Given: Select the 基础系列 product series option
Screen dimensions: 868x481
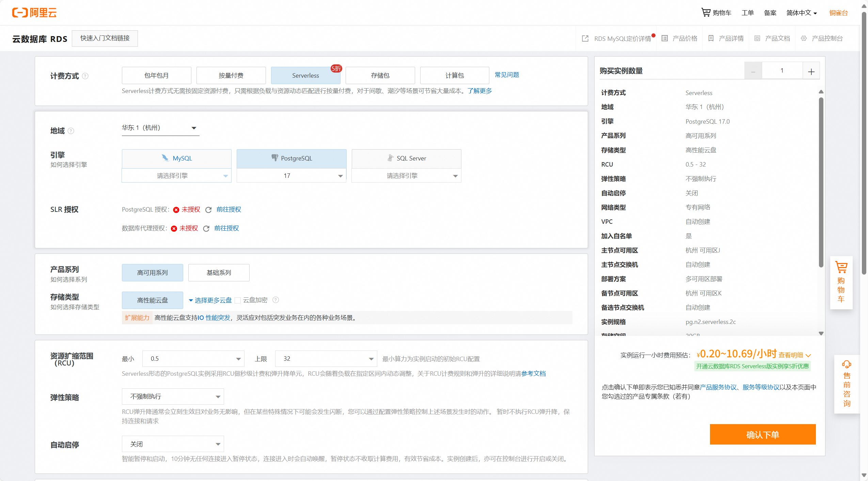Looking at the screenshot, I should point(219,273).
